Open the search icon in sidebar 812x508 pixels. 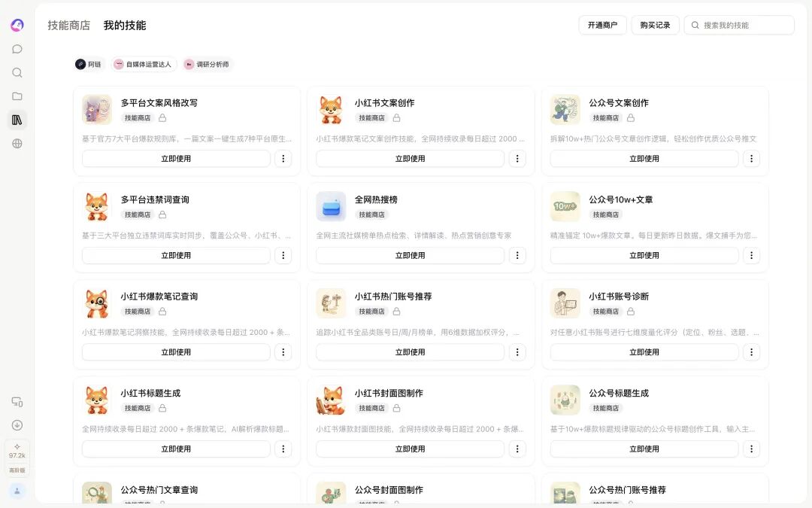click(x=17, y=72)
